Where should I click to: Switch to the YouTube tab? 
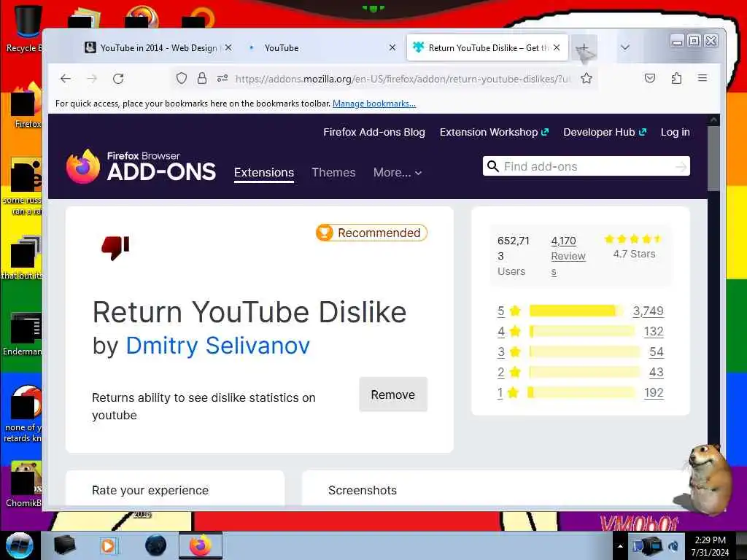322,47
